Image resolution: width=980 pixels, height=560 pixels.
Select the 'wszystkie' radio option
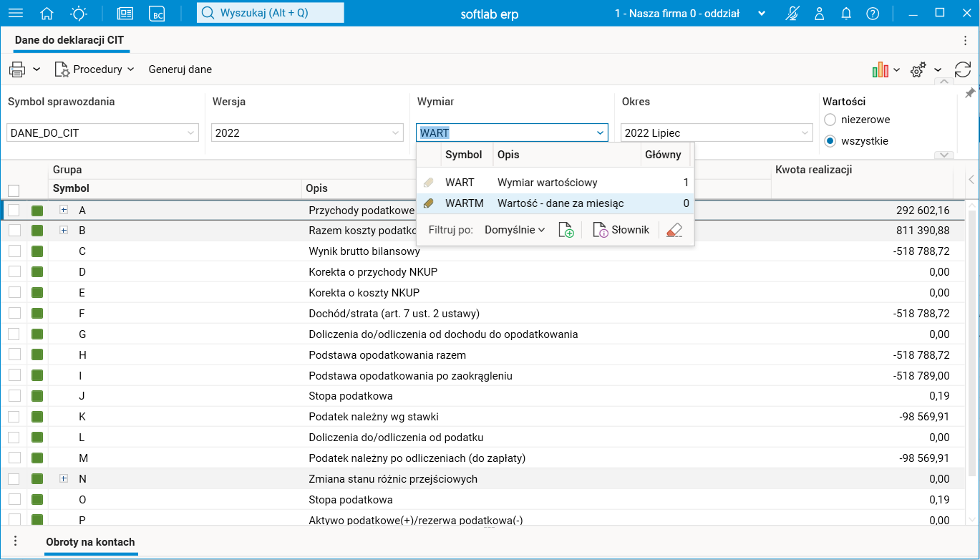[x=830, y=141]
